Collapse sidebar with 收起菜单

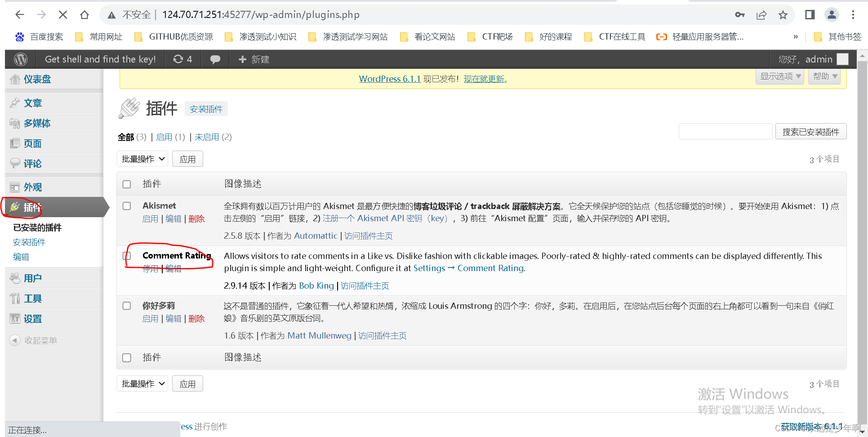[34, 340]
